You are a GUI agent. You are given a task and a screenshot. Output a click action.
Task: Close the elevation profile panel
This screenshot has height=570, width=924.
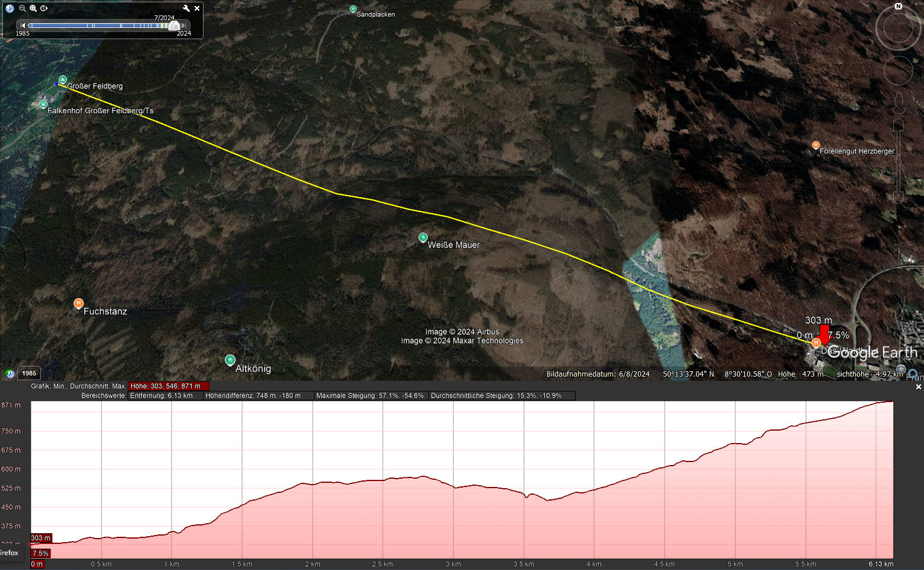point(918,387)
